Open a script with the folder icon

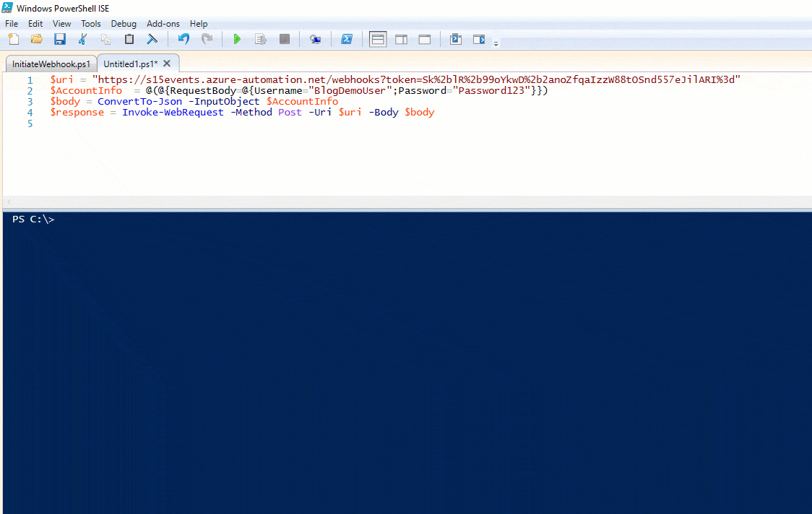click(36, 39)
